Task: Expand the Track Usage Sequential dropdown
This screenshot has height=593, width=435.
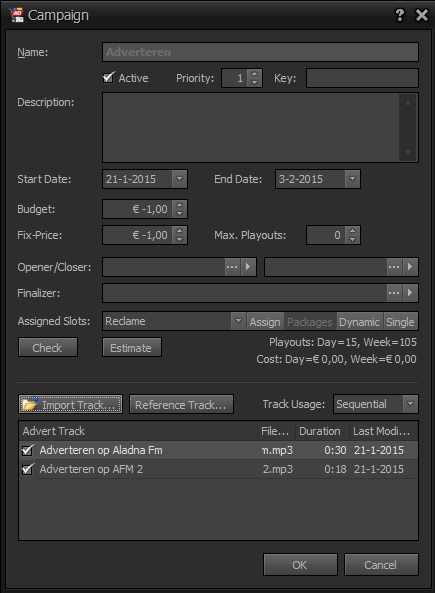Action: (x=410, y=404)
